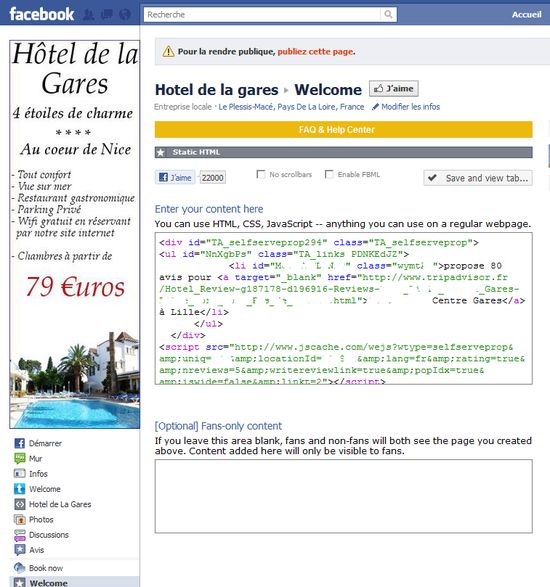Open the FAQ & Help Center banner

pyautogui.click(x=343, y=130)
